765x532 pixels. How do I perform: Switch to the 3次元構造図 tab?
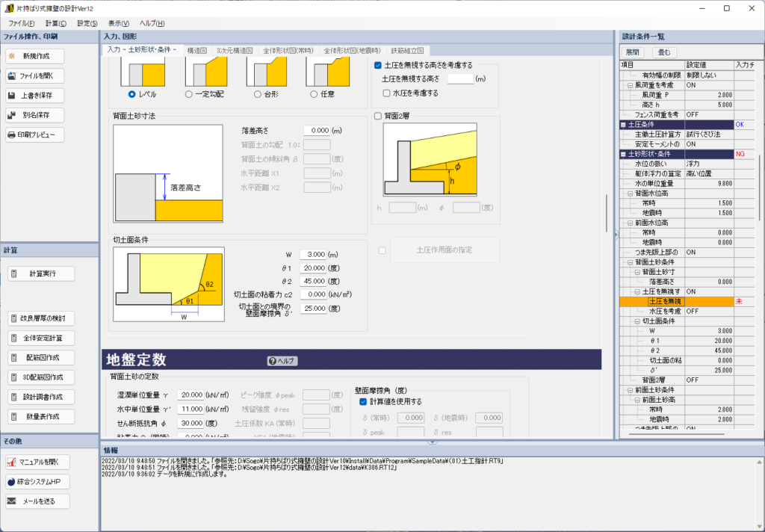click(x=235, y=50)
